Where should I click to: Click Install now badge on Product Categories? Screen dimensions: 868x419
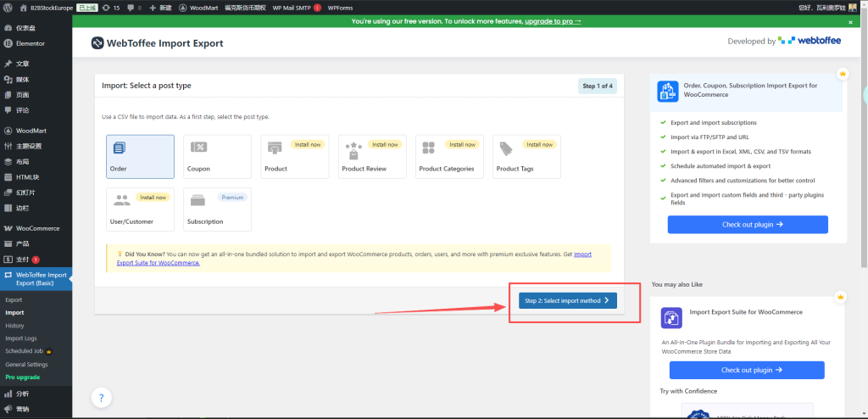point(462,145)
